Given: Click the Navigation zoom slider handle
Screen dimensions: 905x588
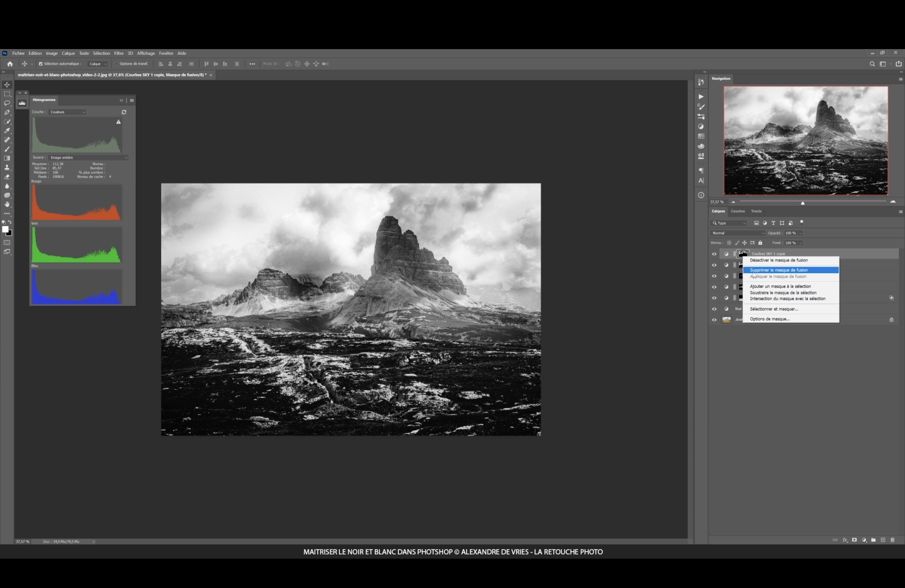Looking at the screenshot, I should 803,203.
